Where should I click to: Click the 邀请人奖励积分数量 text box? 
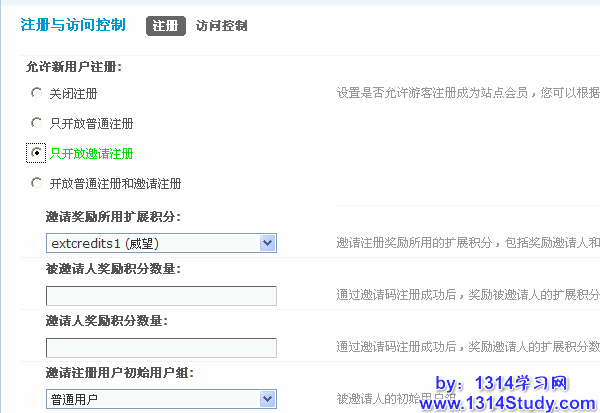click(161, 347)
